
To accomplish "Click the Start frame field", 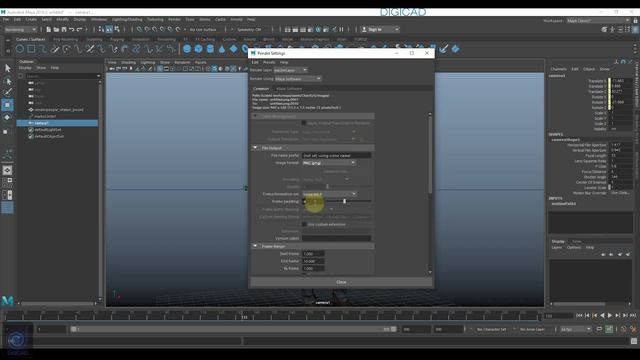I will click(313, 254).
